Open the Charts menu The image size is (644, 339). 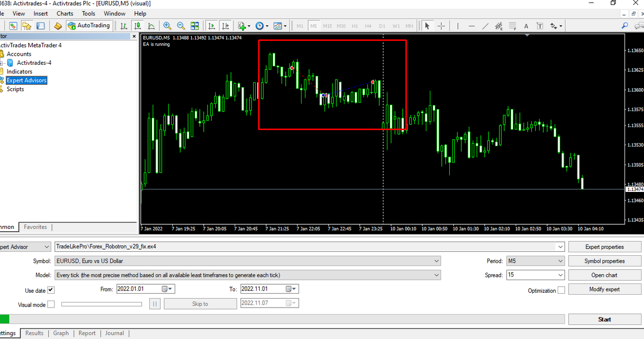click(x=65, y=13)
